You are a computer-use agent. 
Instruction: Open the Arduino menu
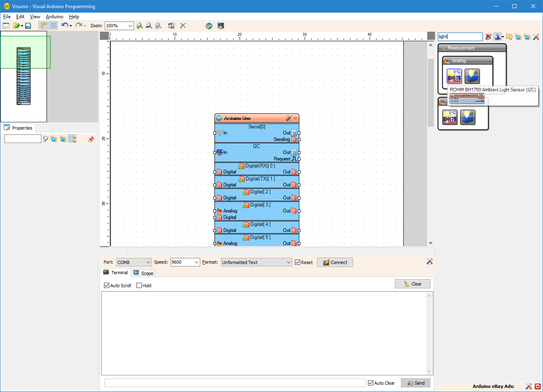coord(54,17)
